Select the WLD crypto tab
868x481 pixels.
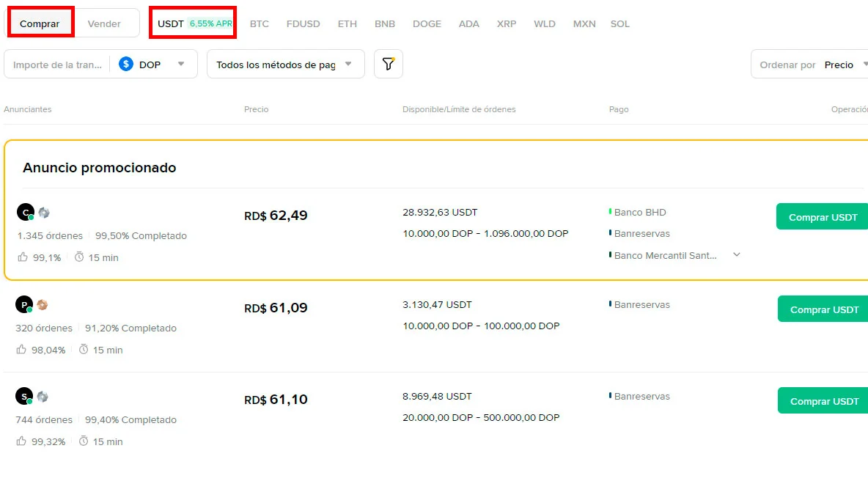click(x=545, y=23)
